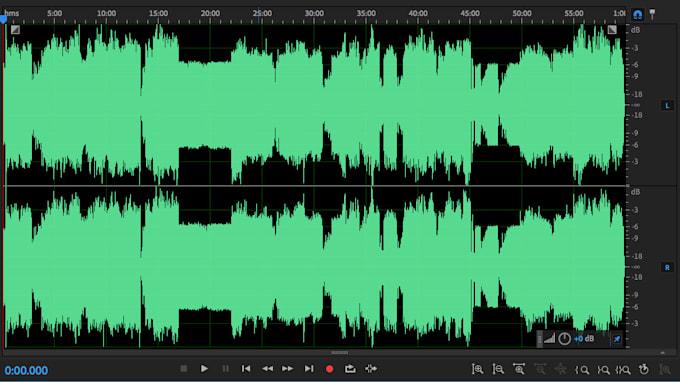The height and width of the screenshot is (382, 680).
Task: Zoom in at the Out Point
Action: click(603, 369)
